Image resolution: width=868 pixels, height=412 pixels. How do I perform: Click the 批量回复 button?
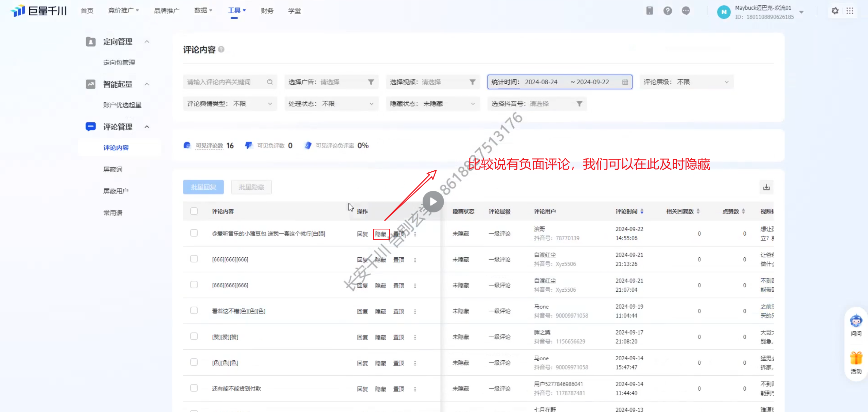tap(203, 187)
